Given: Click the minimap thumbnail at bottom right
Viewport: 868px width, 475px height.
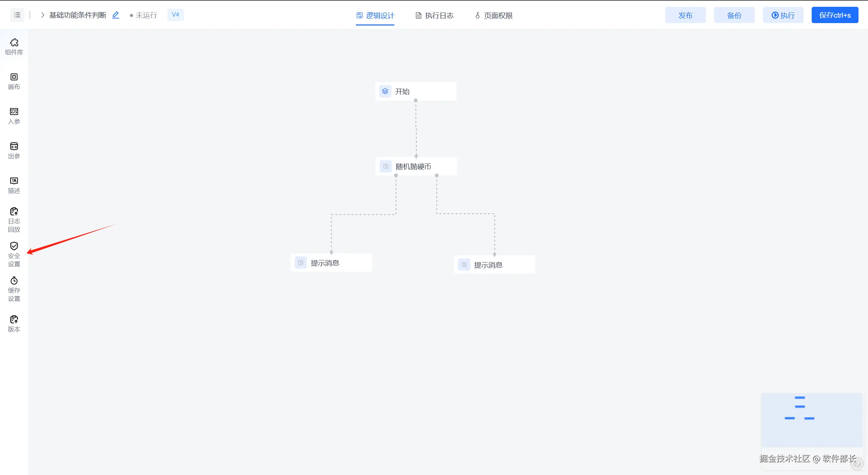Looking at the screenshot, I should click(x=812, y=420).
